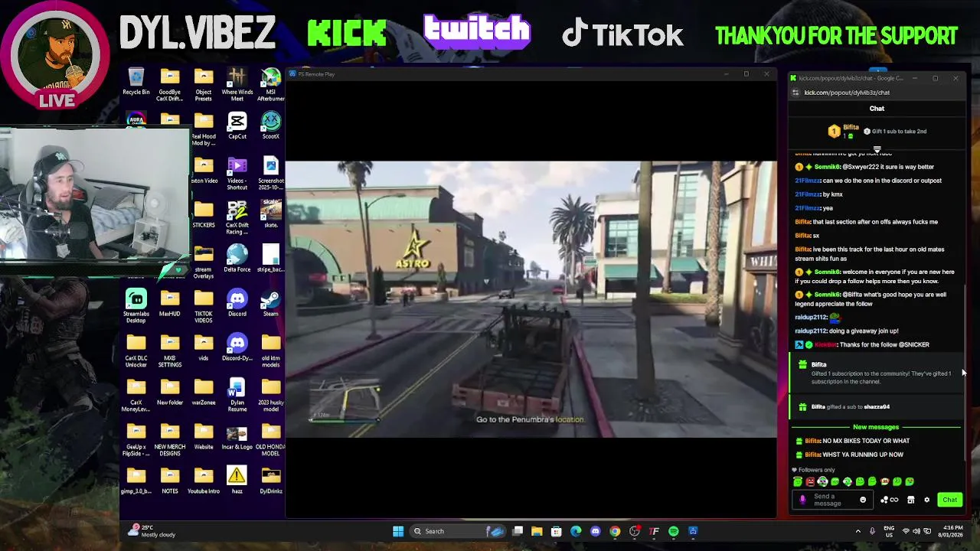
Task: Open the Incar & Logo image file
Action: click(237, 435)
